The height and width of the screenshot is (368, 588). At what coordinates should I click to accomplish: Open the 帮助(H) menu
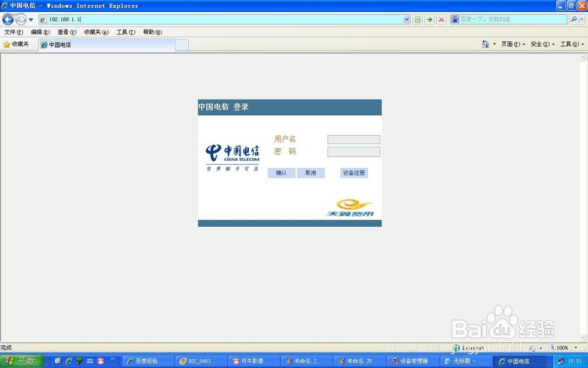(152, 32)
